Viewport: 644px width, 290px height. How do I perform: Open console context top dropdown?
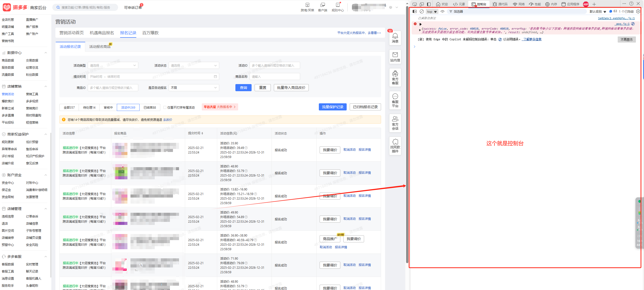point(432,12)
